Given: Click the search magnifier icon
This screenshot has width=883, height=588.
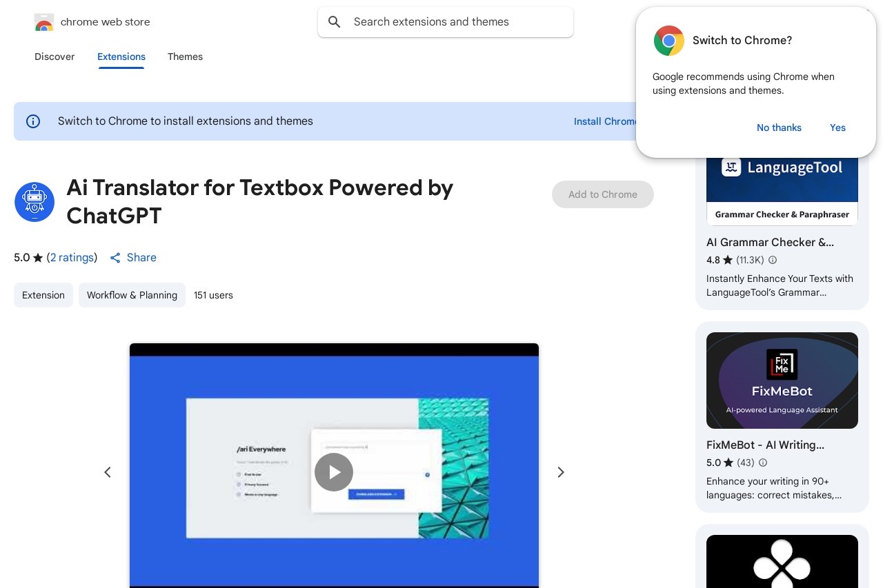Looking at the screenshot, I should pyautogui.click(x=335, y=22).
